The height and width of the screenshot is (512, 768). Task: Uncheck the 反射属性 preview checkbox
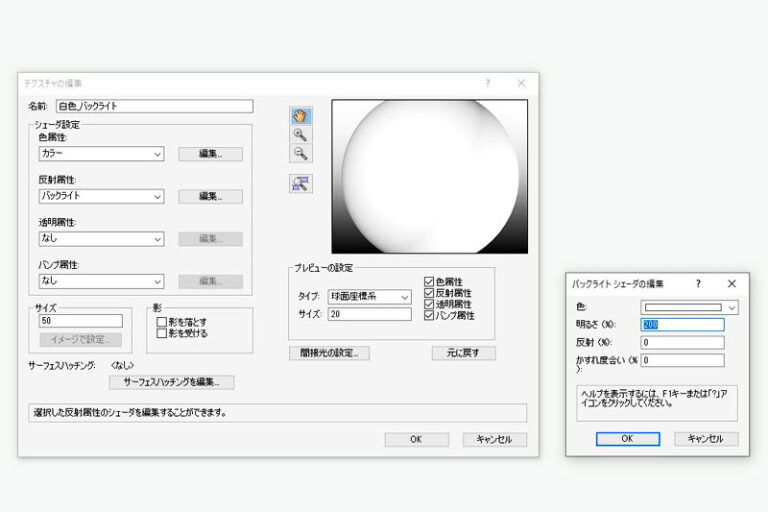click(429, 293)
